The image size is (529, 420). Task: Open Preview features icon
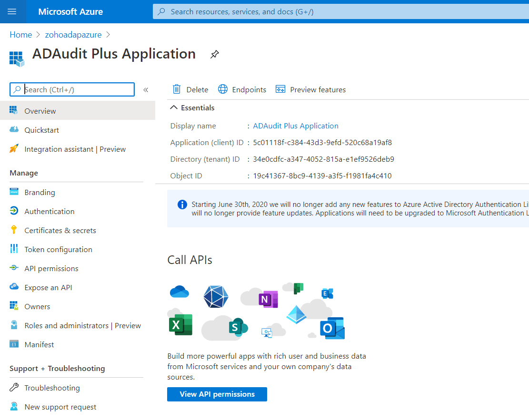click(x=280, y=89)
